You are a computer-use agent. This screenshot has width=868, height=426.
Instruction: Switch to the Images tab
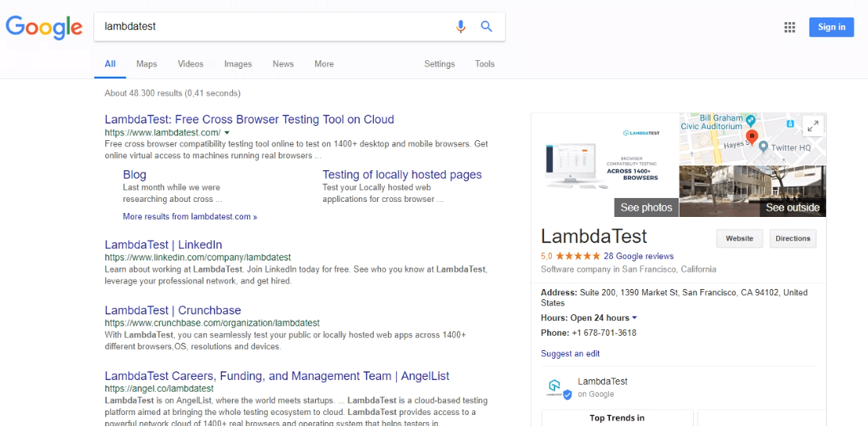(x=238, y=64)
